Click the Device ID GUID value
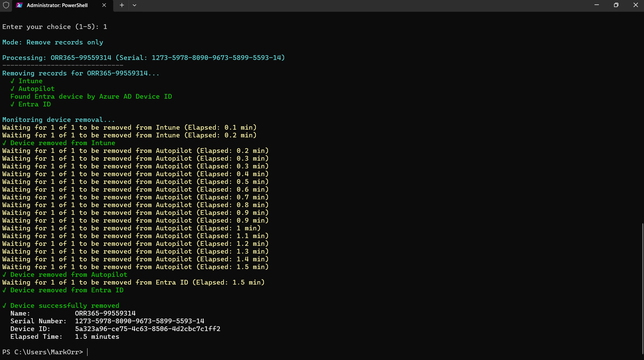This screenshot has height=360, width=644. [147, 329]
